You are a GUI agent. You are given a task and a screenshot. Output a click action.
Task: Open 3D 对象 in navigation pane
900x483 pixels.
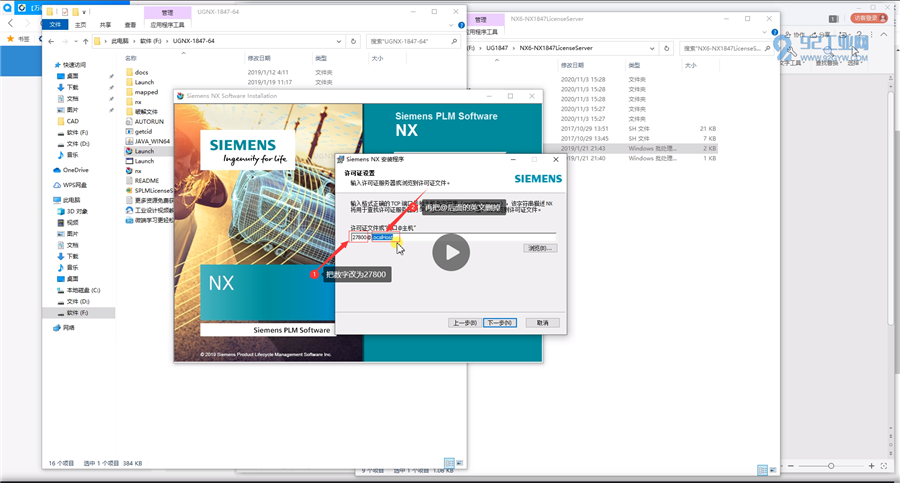point(77,211)
